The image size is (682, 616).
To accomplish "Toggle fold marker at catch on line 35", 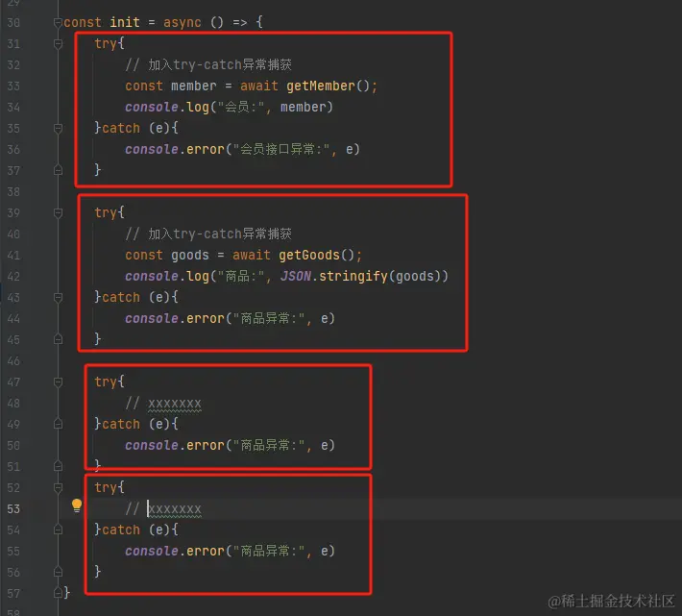I will [x=58, y=129].
